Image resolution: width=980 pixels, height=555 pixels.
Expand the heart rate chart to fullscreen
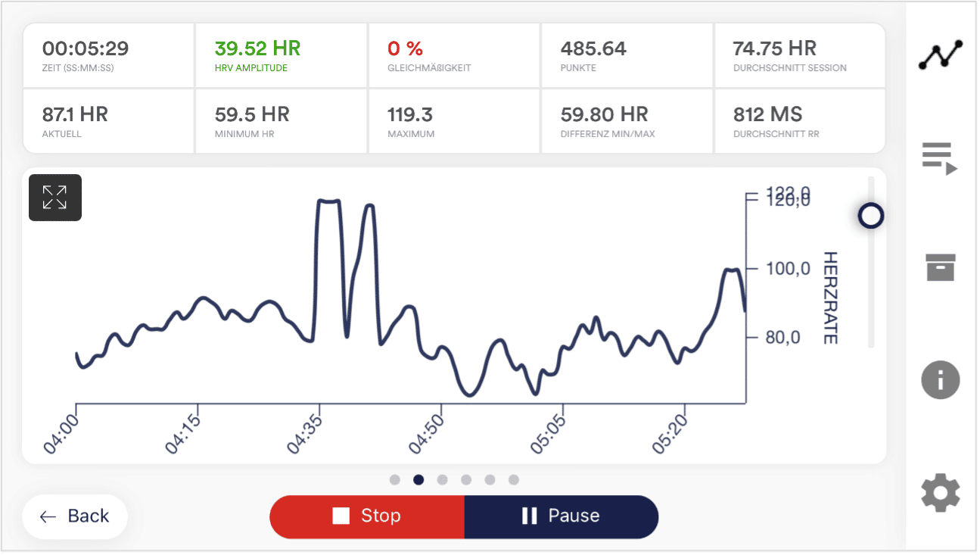[x=55, y=198]
